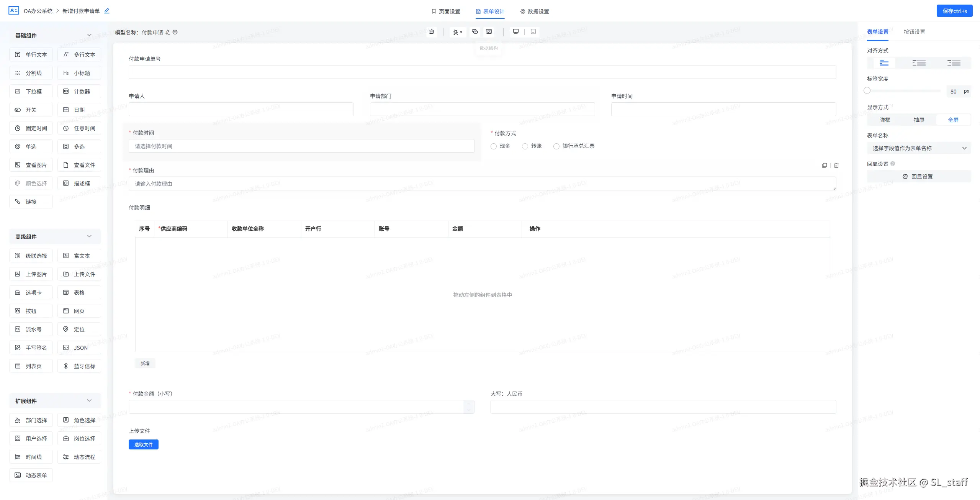Click the 标签宽度 slider handle
The width and height of the screenshot is (980, 500).
click(867, 91)
